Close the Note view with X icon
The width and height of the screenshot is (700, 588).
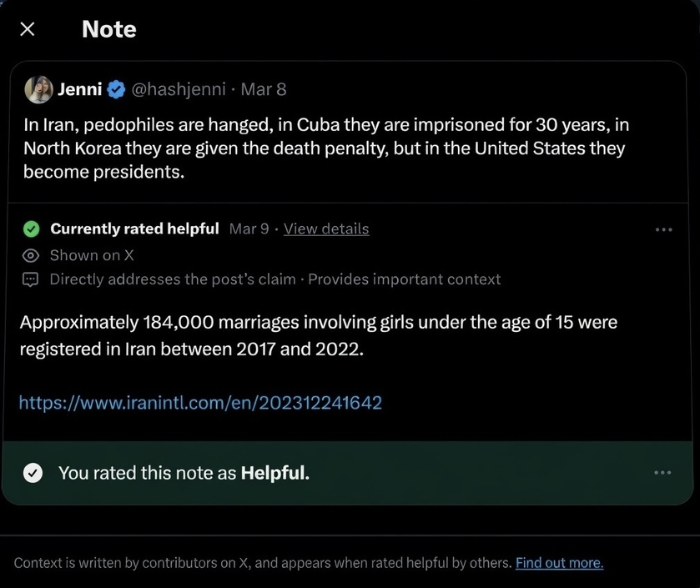28,30
